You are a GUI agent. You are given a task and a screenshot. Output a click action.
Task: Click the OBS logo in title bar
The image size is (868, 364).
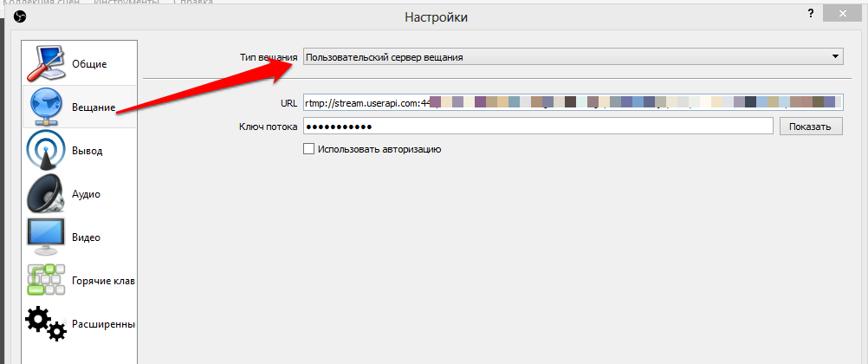coord(21,16)
